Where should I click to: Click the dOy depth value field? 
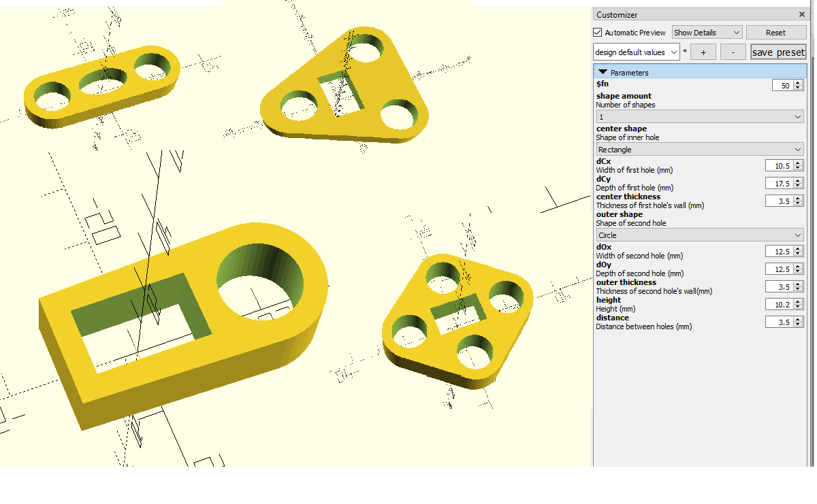[x=779, y=269]
